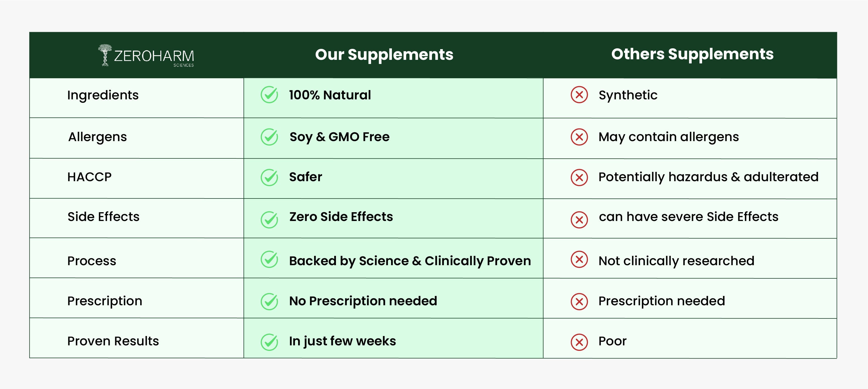Click the Our Supplements column header
Screen dimensions: 868x389
click(x=384, y=55)
